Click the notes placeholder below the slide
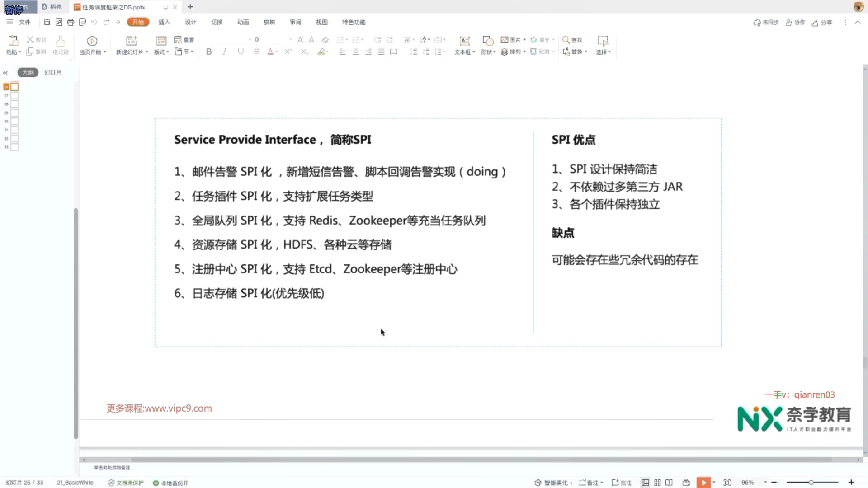The width and height of the screenshot is (868, 488). click(112, 468)
